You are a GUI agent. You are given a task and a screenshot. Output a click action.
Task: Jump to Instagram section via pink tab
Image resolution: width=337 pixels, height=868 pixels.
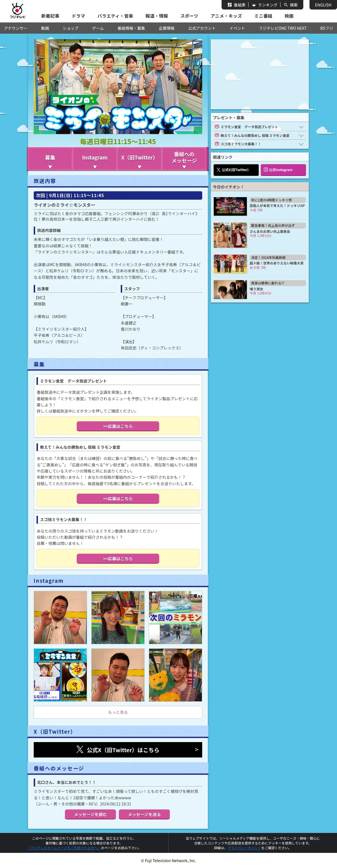tap(95, 159)
